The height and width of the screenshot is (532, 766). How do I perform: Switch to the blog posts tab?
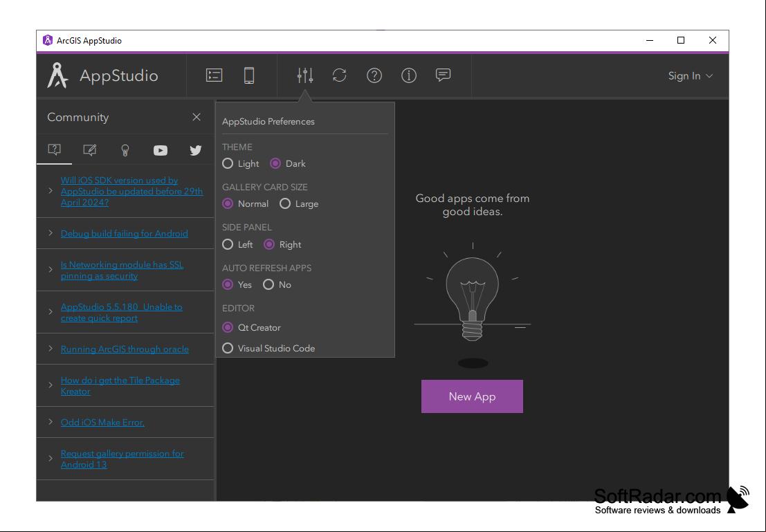(89, 150)
